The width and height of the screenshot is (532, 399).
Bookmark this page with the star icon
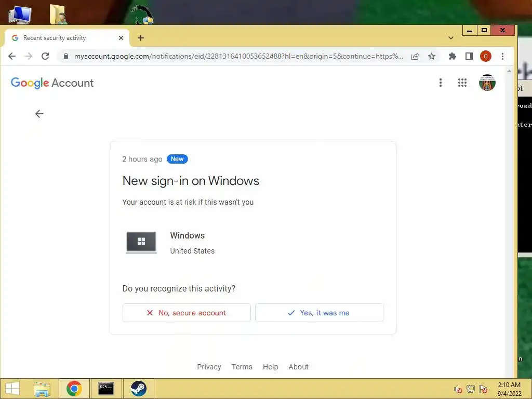tap(432, 56)
